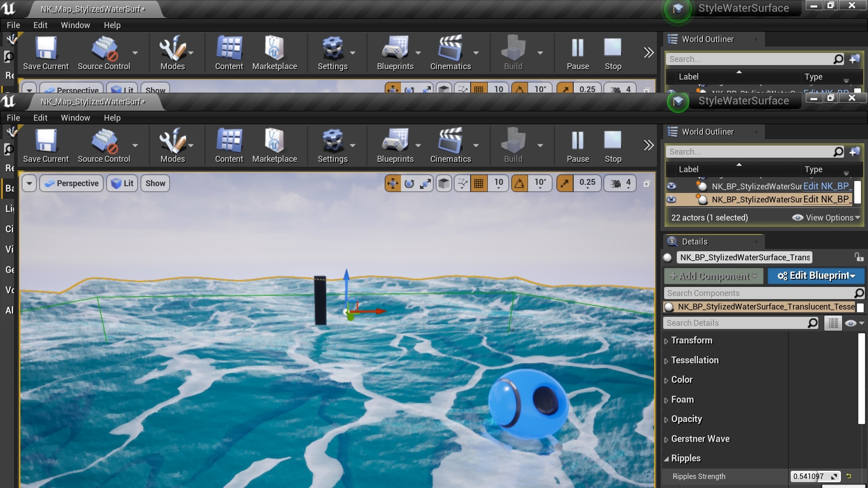Viewport: 868px width, 488px height.
Task: Hide the upper NK_BP_StylizedWaterSur actor in outliner
Action: click(672, 186)
